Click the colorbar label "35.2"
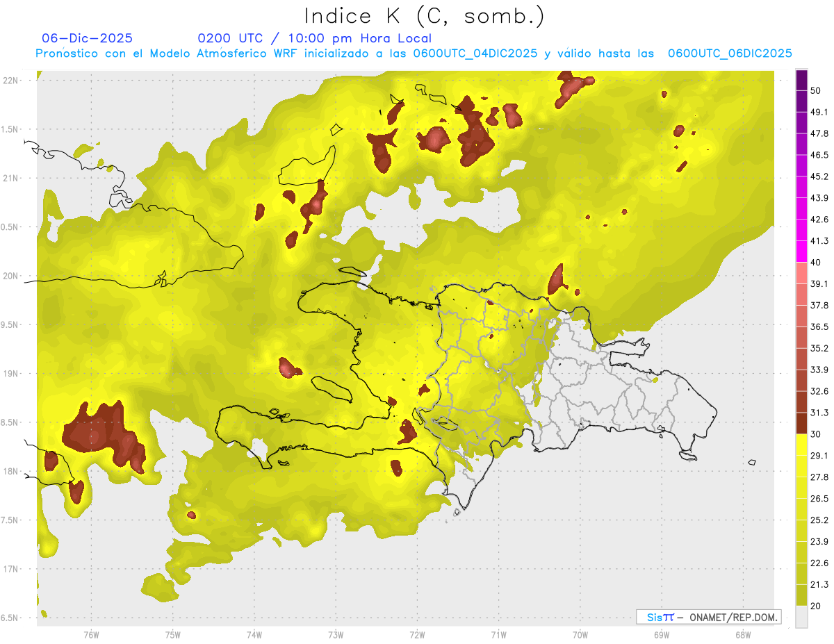The width and height of the screenshot is (834, 644). [819, 348]
